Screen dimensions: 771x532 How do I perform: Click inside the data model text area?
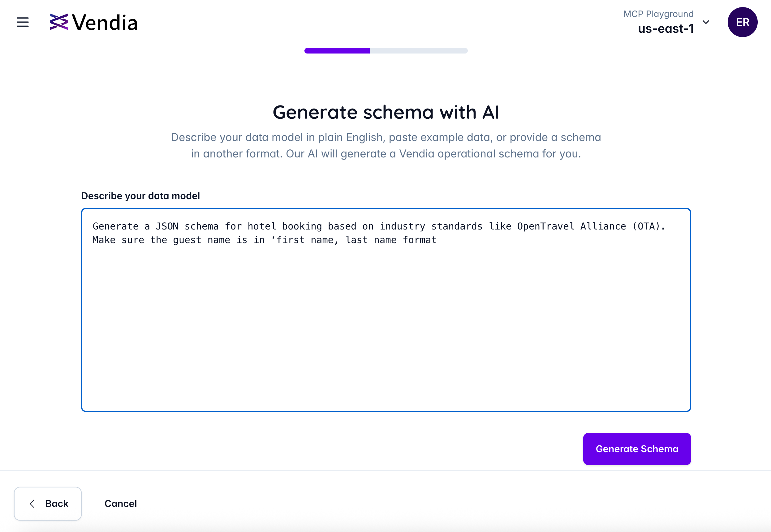click(386, 310)
